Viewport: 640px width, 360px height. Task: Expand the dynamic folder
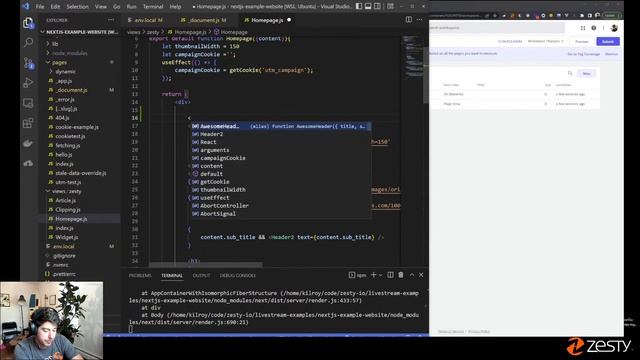[x=80, y=71]
